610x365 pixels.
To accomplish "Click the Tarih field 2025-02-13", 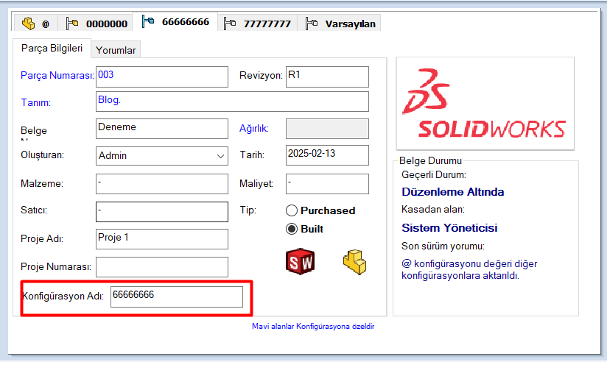I will pos(327,155).
